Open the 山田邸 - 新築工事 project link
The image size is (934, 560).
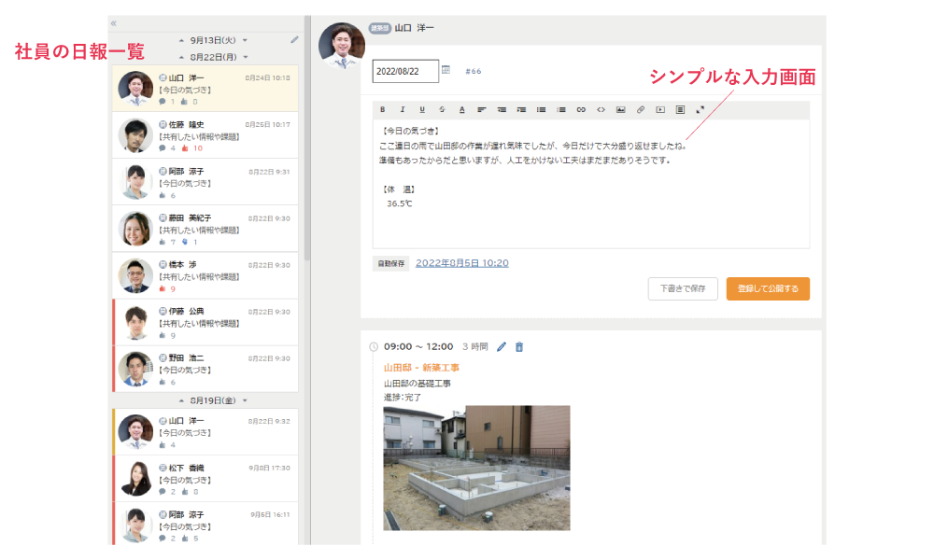[x=422, y=368]
